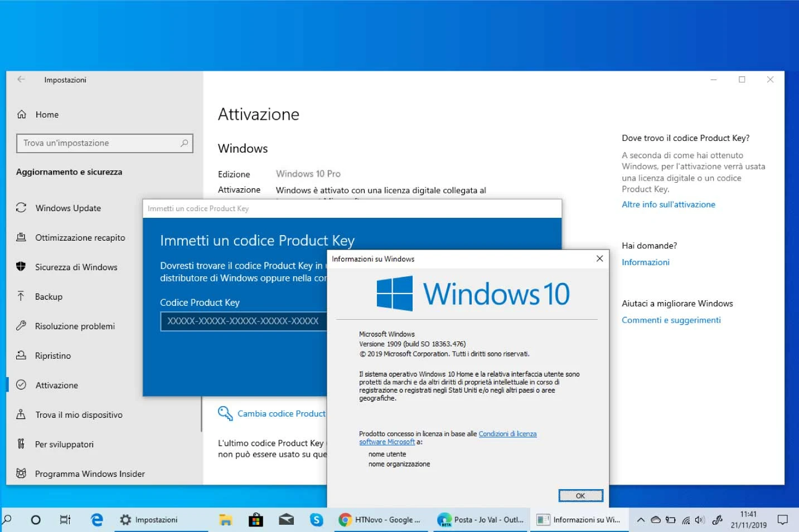This screenshot has width=799, height=532.
Task: Focus the Trova un'impostazione search field
Action: pos(105,143)
